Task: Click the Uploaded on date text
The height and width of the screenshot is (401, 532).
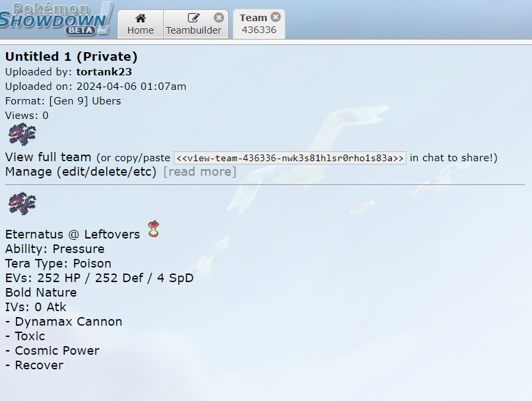Action: pyautogui.click(x=96, y=87)
